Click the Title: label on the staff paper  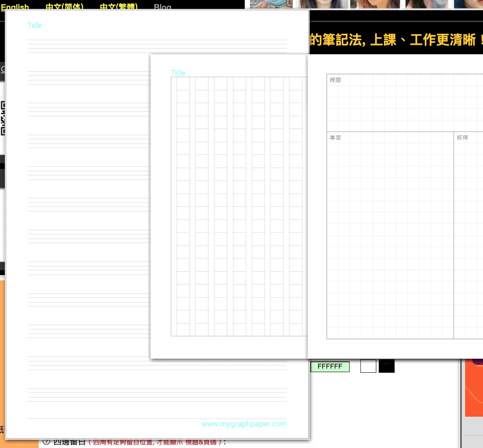37,26
